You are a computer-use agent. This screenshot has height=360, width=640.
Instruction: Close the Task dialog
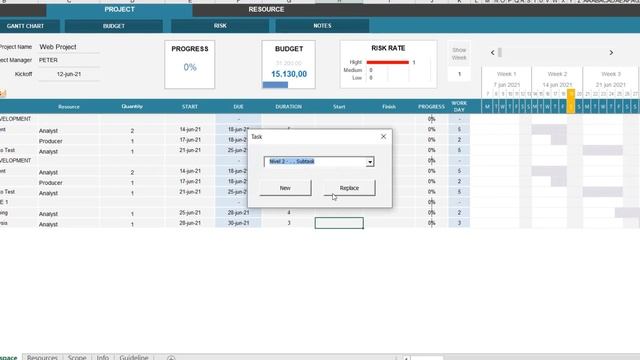click(383, 137)
